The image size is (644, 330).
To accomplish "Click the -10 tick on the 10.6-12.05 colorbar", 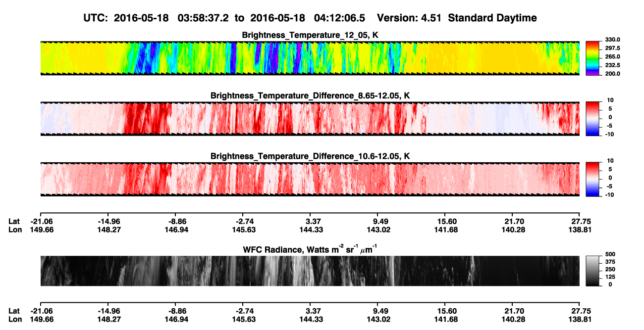I will [610, 195].
